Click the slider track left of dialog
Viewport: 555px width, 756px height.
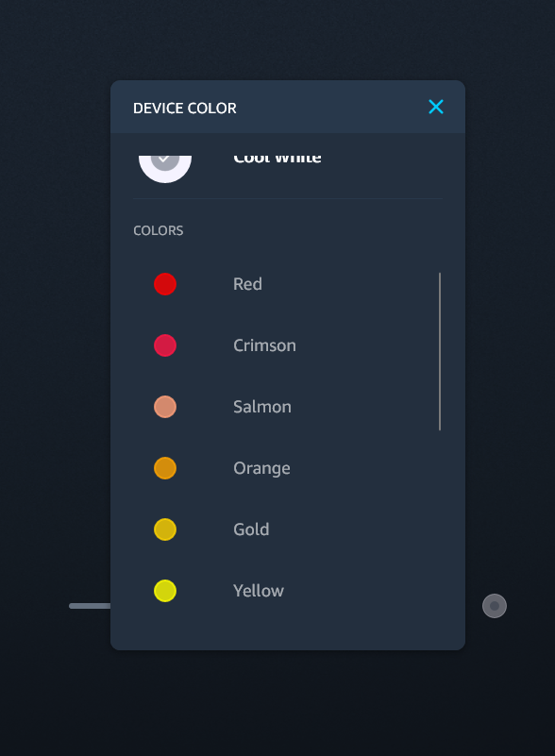pos(90,606)
